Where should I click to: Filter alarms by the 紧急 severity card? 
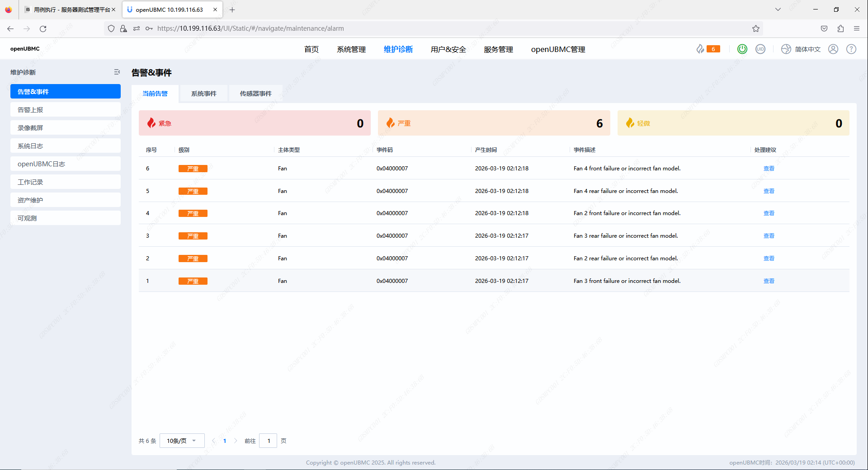[x=255, y=123]
